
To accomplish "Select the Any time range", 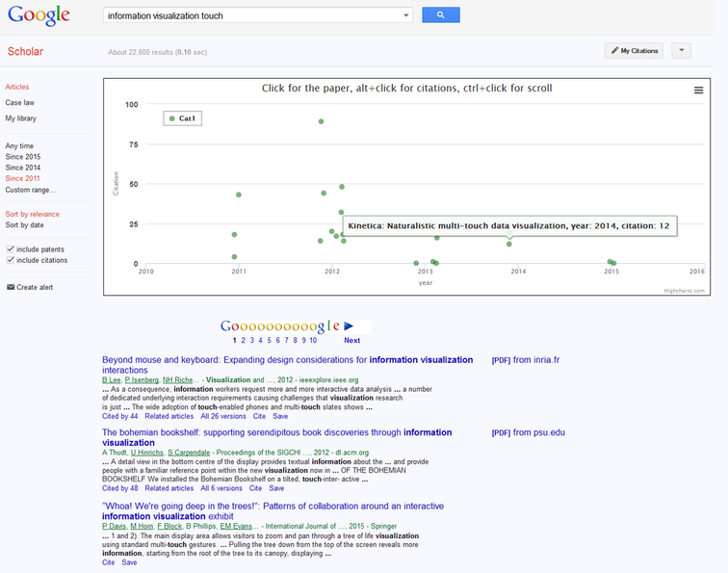I will pos(19,145).
